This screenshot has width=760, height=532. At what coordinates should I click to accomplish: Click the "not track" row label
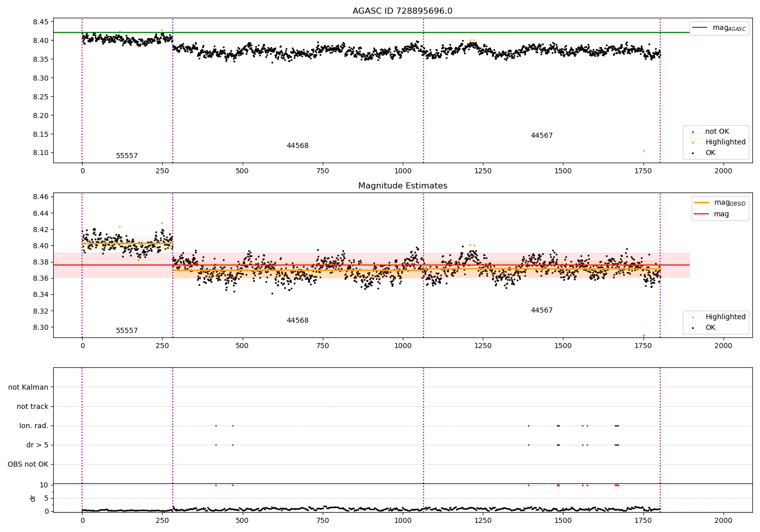tap(32, 406)
